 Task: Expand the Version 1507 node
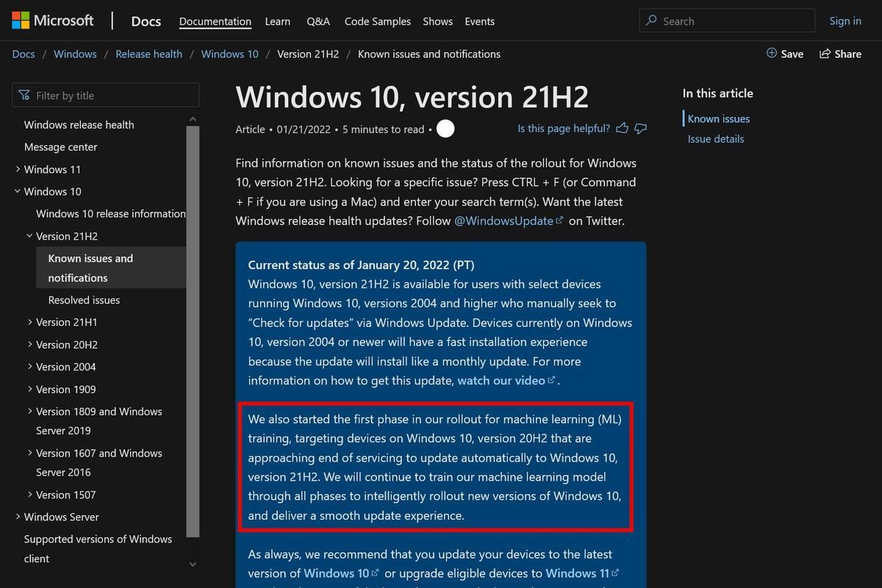pos(29,495)
